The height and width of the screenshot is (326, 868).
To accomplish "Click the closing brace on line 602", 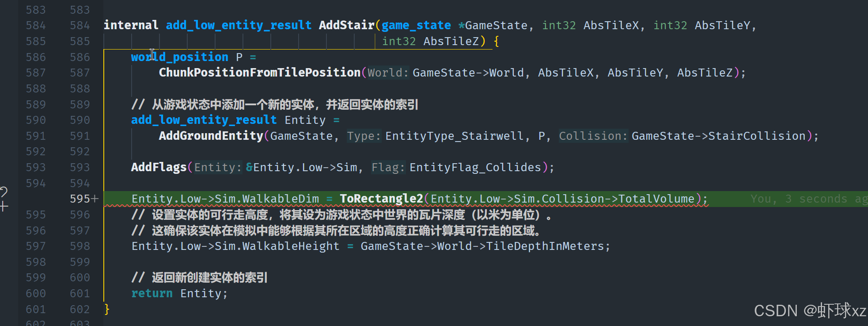I will (106, 309).
